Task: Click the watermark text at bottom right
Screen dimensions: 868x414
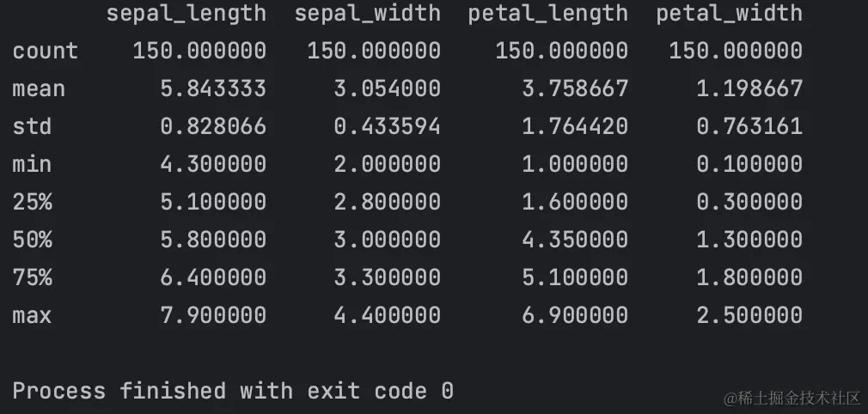Action: click(792, 397)
